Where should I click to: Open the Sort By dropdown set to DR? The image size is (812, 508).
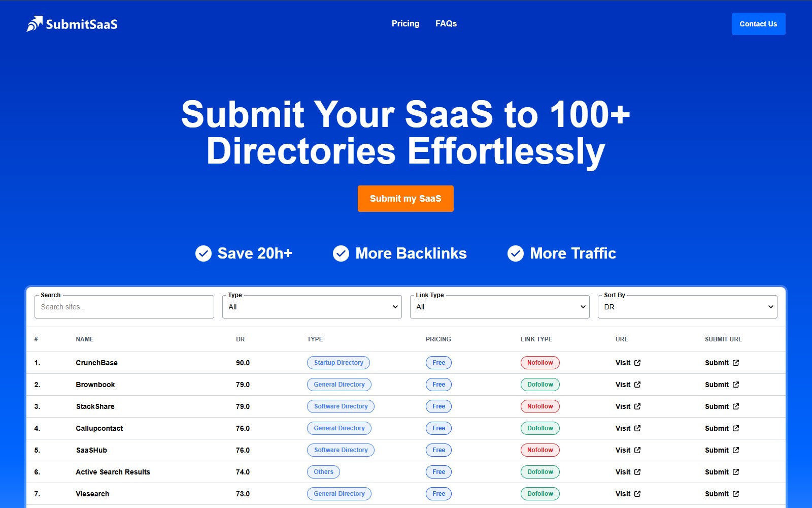pyautogui.click(x=687, y=306)
